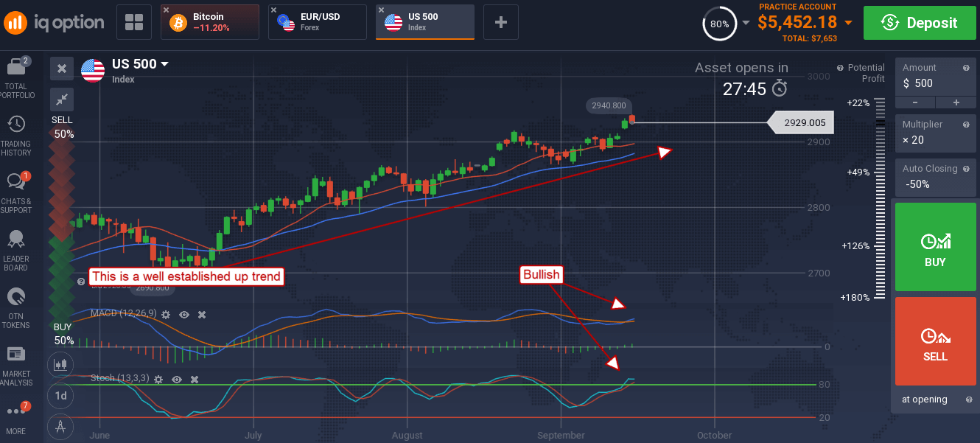The image size is (980, 443).
Task: Switch to the Bitcoin tab
Action: coord(210,22)
